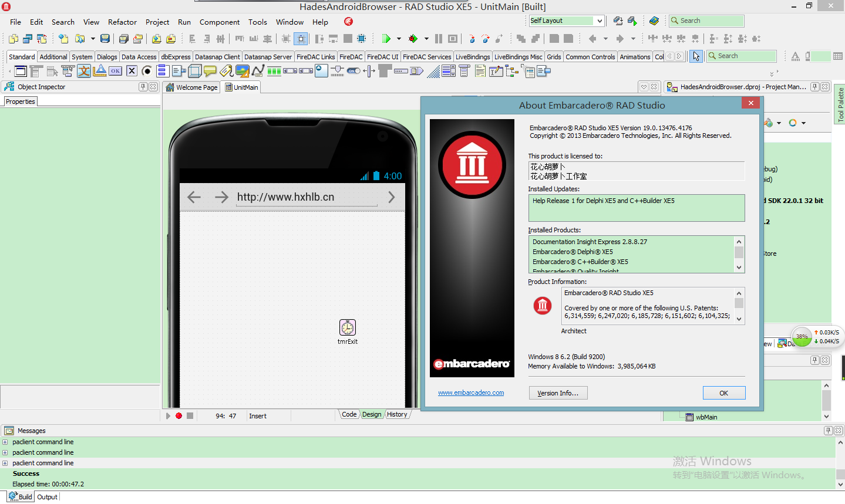Switch to the Data Access palette tab
Image resolution: width=845 pixels, height=504 pixels.
click(139, 57)
